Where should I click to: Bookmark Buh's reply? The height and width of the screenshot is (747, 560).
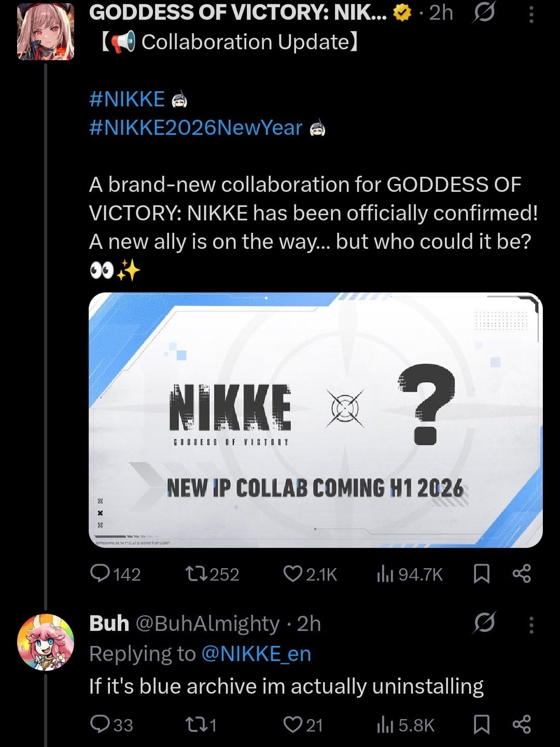pyautogui.click(x=482, y=725)
